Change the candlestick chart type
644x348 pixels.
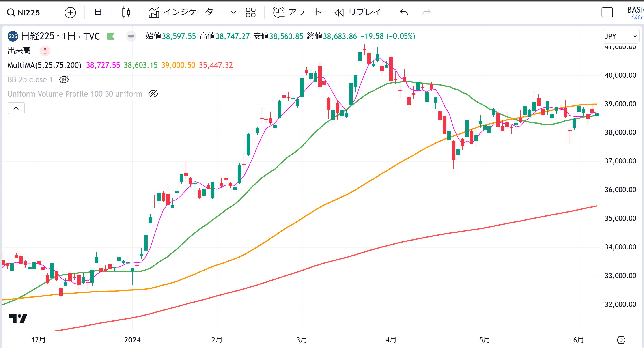pyautogui.click(x=126, y=12)
